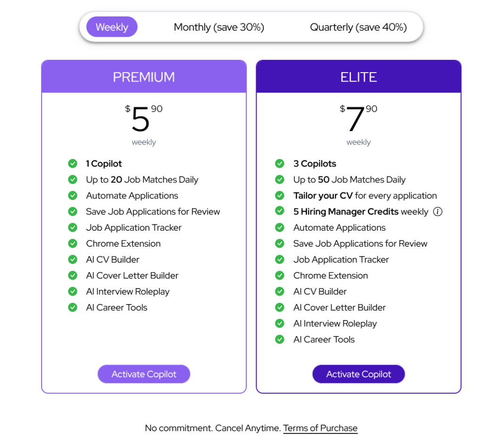Select the Weekly billing option
483x448 pixels.
pyautogui.click(x=112, y=27)
